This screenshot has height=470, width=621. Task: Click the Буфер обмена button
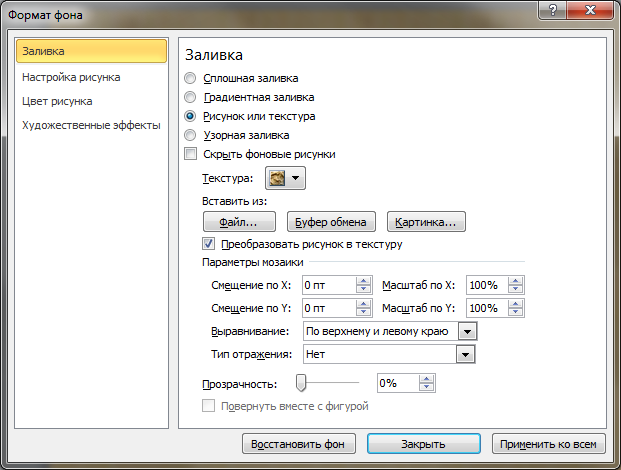click(331, 222)
